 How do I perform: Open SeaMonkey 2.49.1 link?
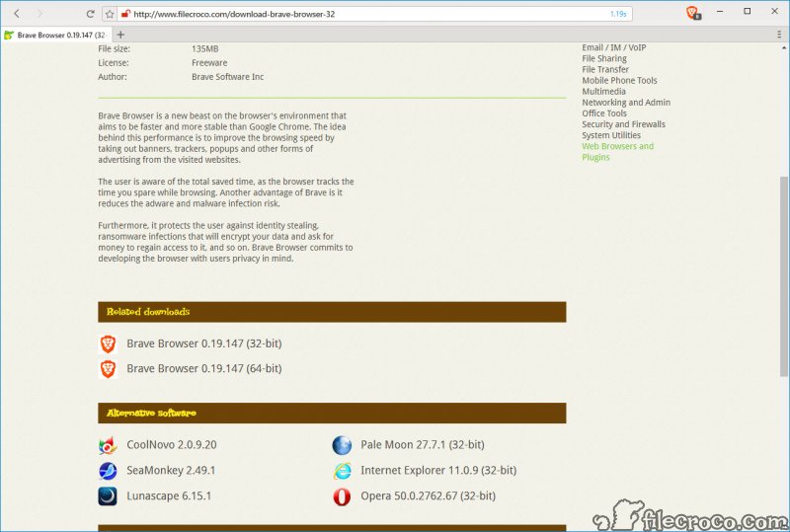171,471
